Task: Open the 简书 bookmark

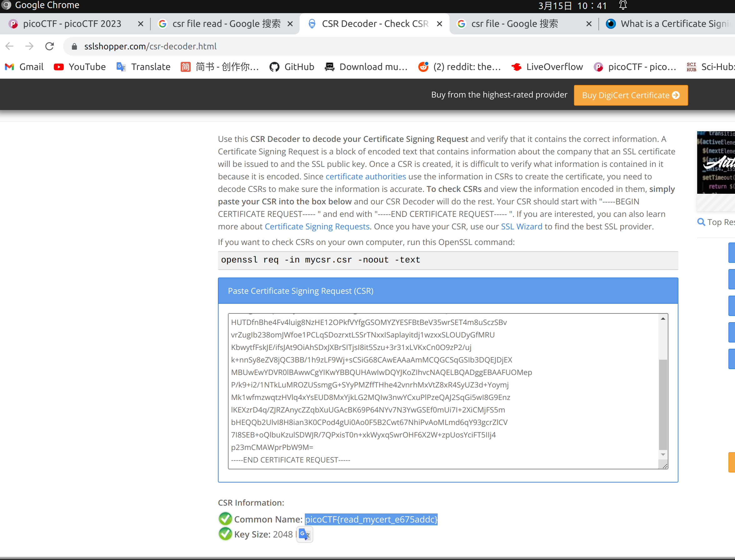Action: pos(220,67)
